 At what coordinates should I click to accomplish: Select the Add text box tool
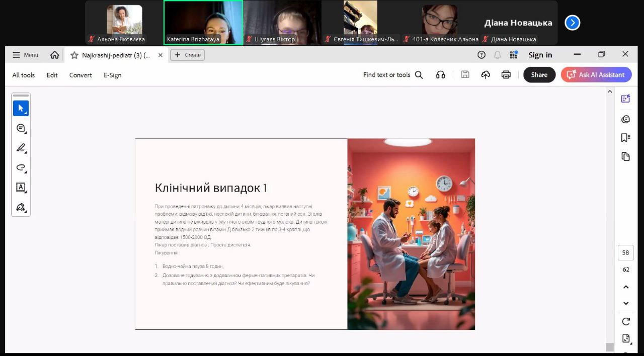coord(21,187)
